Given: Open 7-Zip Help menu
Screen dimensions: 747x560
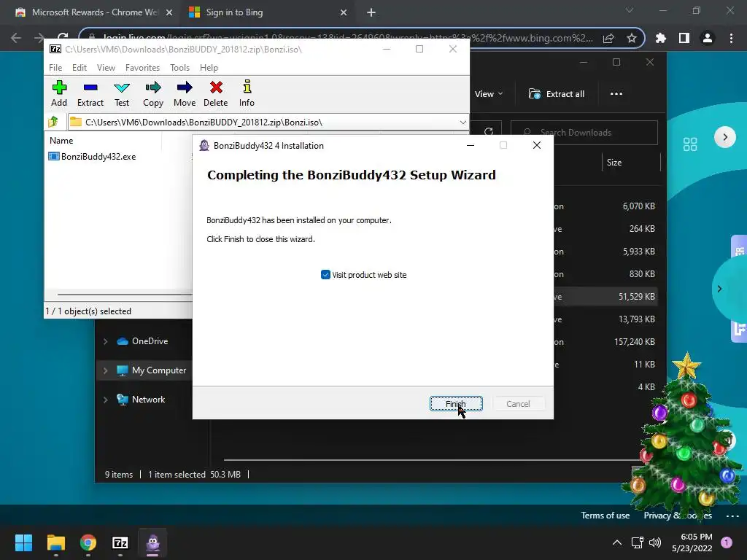Looking at the screenshot, I should pos(209,68).
